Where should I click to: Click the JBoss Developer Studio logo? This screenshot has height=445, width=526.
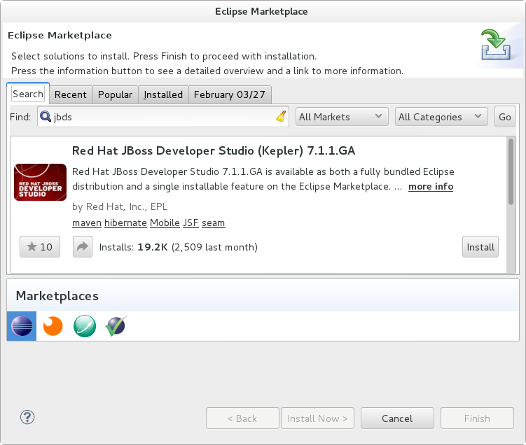40,182
